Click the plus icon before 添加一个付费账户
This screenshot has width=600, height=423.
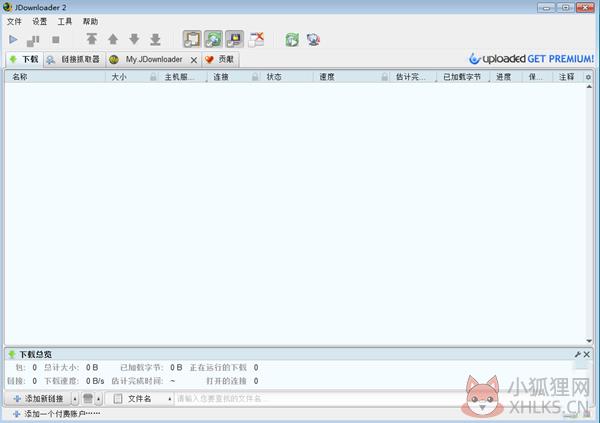coord(16,414)
